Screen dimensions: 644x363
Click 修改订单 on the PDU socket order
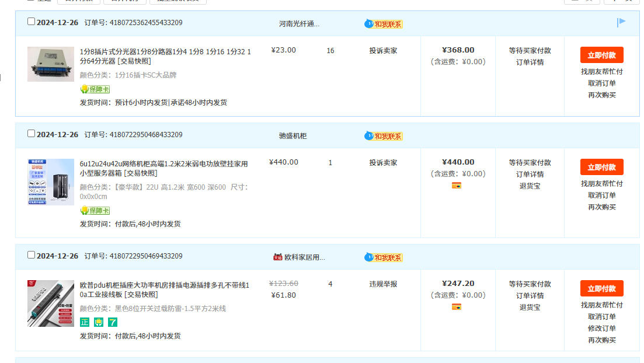coord(601,329)
